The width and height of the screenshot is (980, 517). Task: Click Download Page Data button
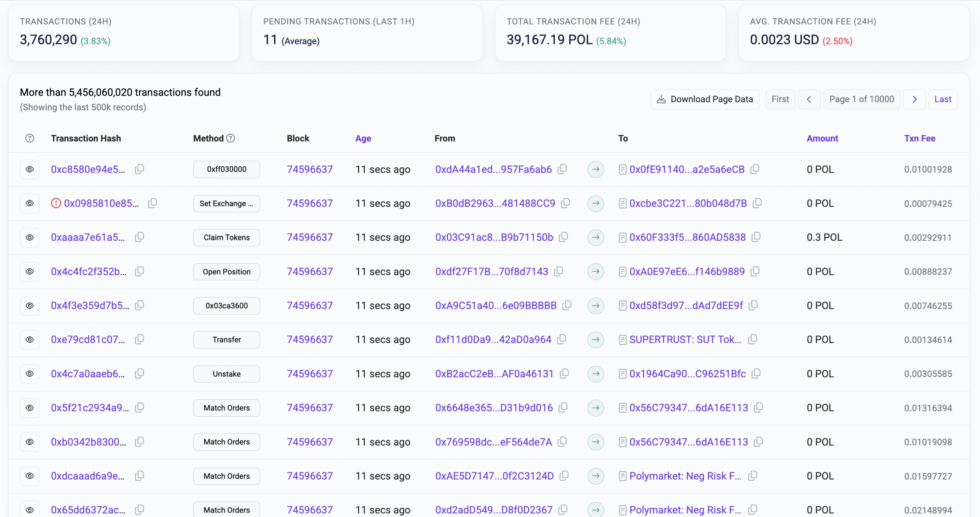click(x=705, y=99)
